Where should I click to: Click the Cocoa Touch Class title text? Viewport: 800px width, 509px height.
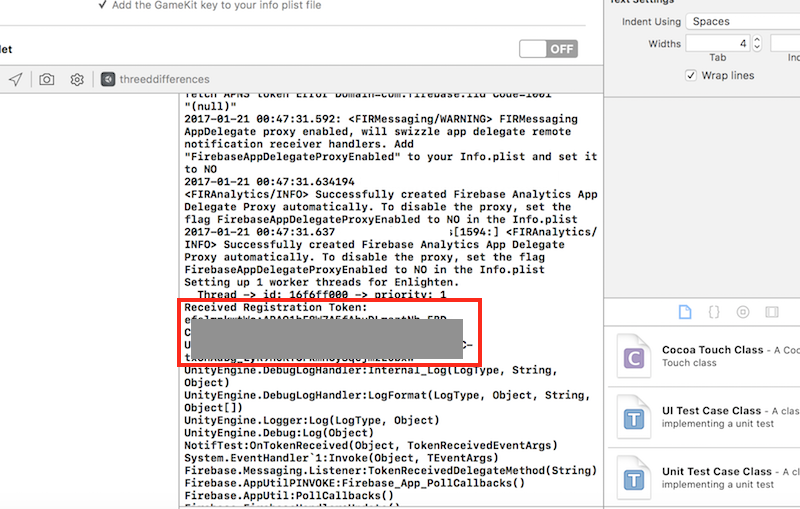pyautogui.click(x=712, y=350)
